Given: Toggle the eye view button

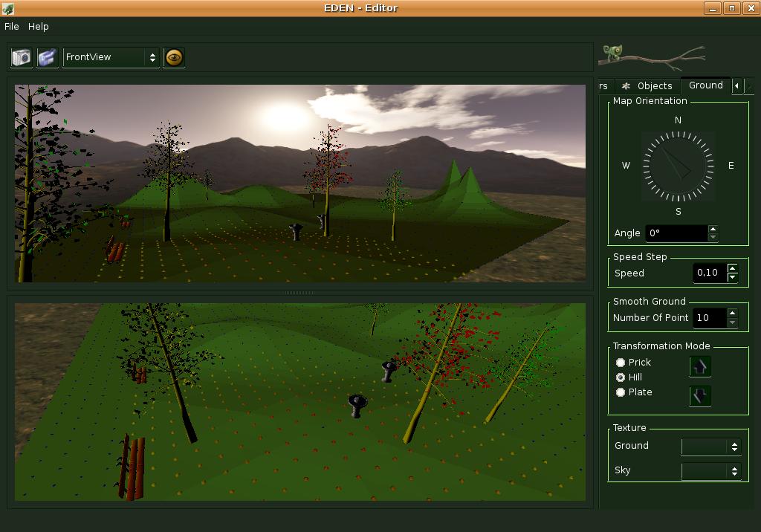Looking at the screenshot, I should (174, 57).
